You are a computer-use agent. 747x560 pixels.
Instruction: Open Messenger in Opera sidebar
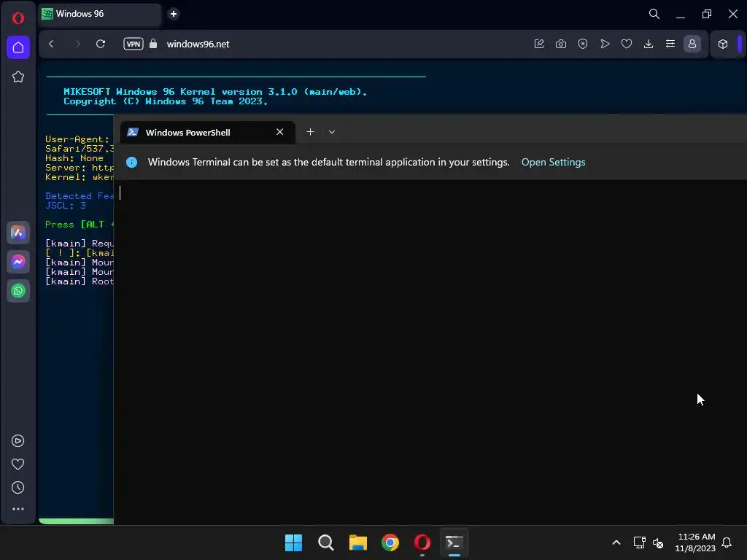(x=18, y=262)
